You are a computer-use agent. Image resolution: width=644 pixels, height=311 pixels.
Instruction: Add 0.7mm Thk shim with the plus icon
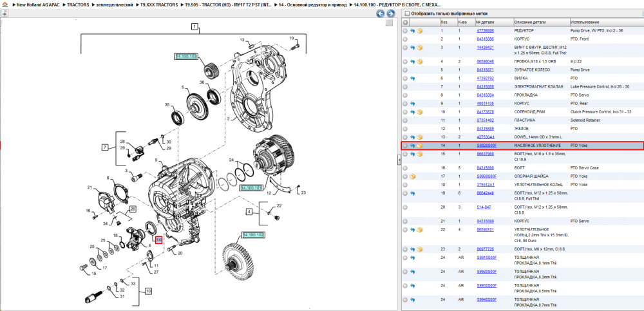[405, 299]
